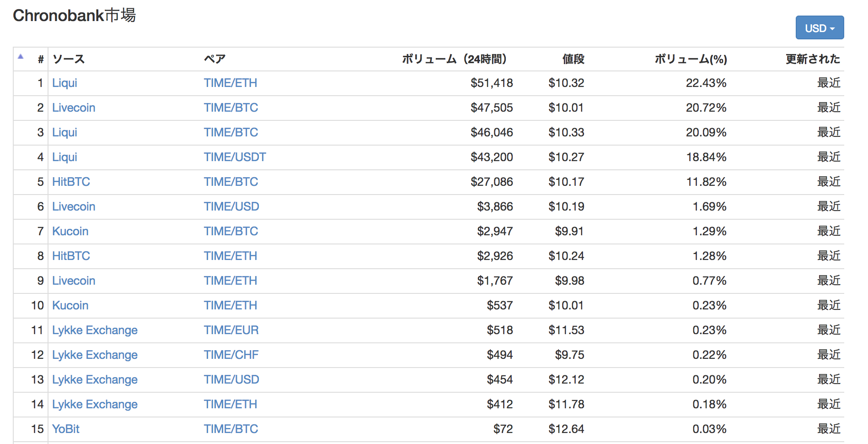Open the TIME/USDT pair link
This screenshot has width=868, height=444.
click(235, 157)
